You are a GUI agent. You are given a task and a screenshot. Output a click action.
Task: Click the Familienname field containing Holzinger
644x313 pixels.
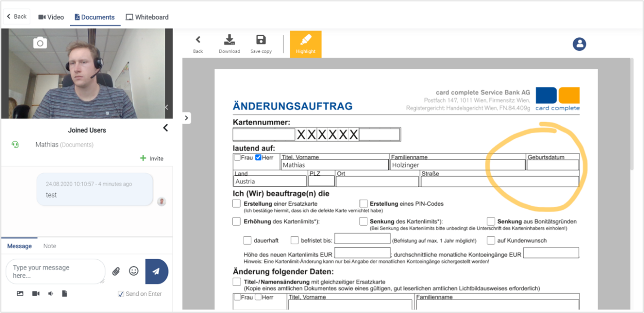[458, 165]
